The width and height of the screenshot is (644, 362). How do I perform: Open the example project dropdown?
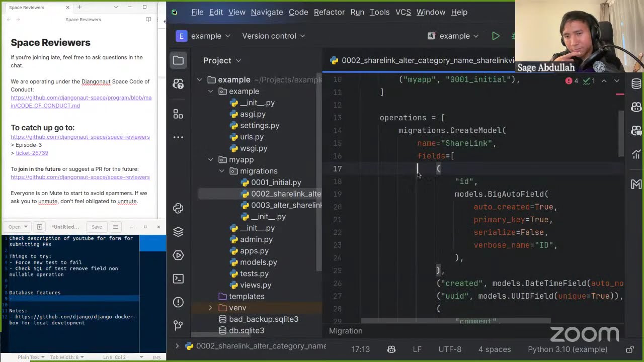pyautogui.click(x=203, y=36)
